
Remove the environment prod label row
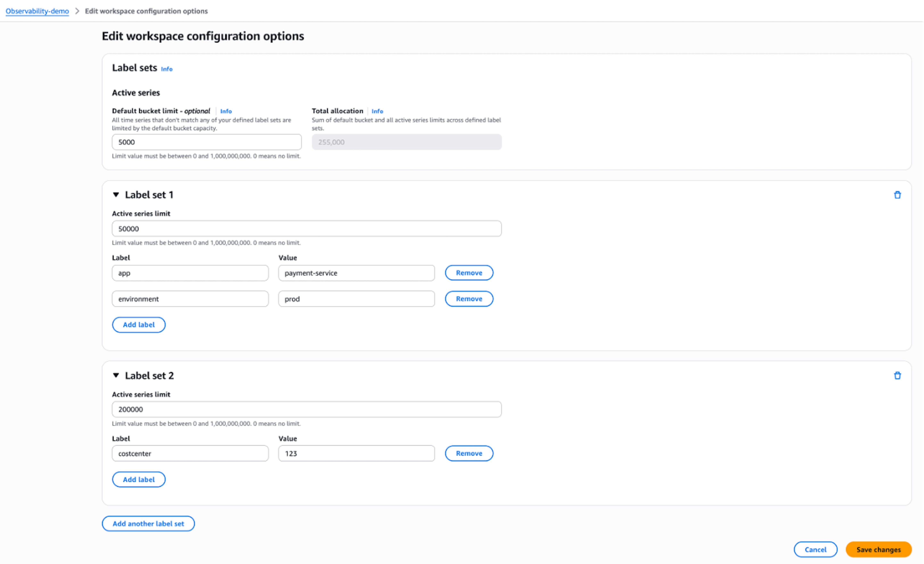[x=469, y=299]
